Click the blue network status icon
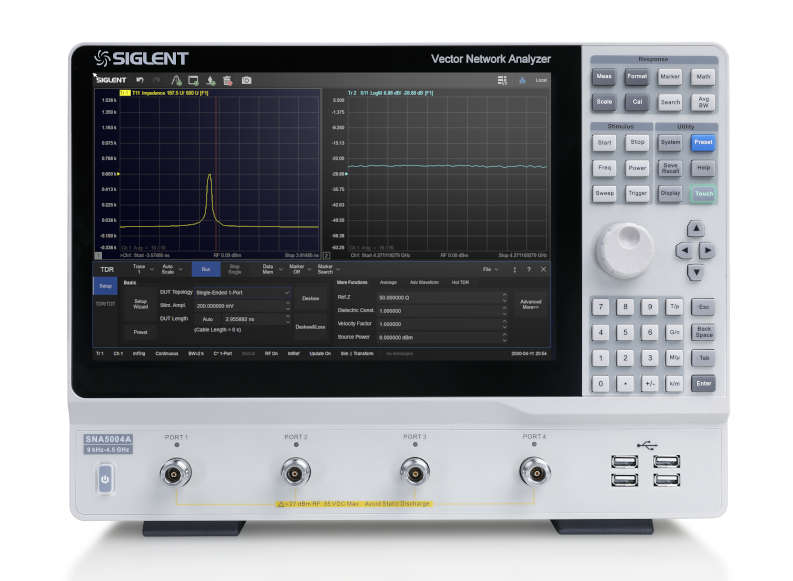This screenshot has width=793, height=581. [x=522, y=80]
